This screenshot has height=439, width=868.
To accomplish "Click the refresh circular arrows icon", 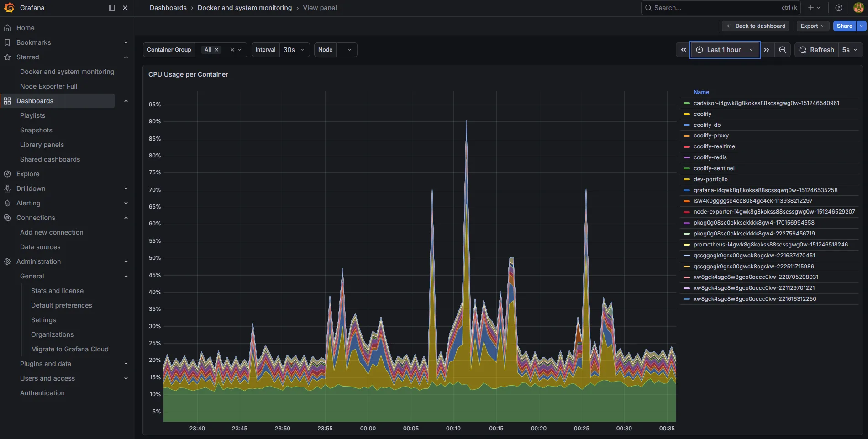I will click(x=803, y=50).
